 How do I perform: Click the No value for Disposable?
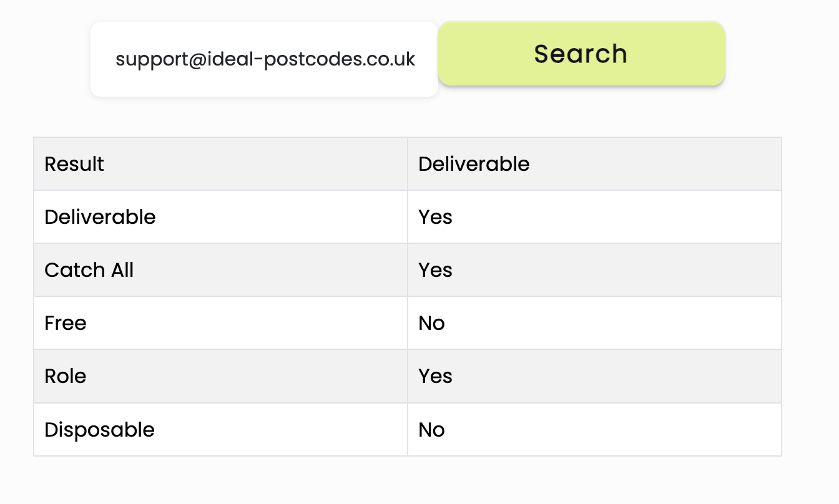431,430
